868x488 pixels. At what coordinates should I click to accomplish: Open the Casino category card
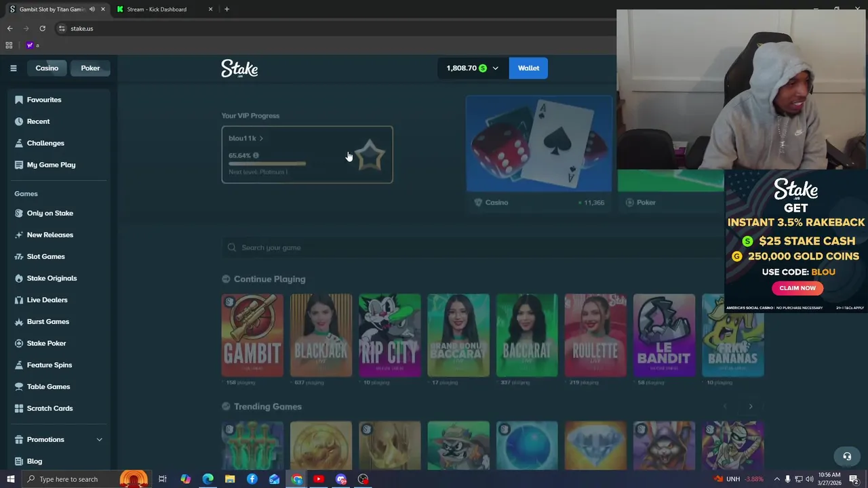click(x=539, y=154)
